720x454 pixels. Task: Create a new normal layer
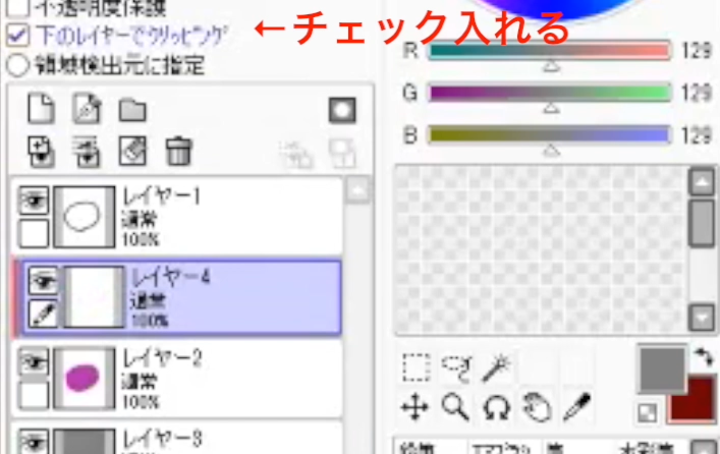[41, 109]
